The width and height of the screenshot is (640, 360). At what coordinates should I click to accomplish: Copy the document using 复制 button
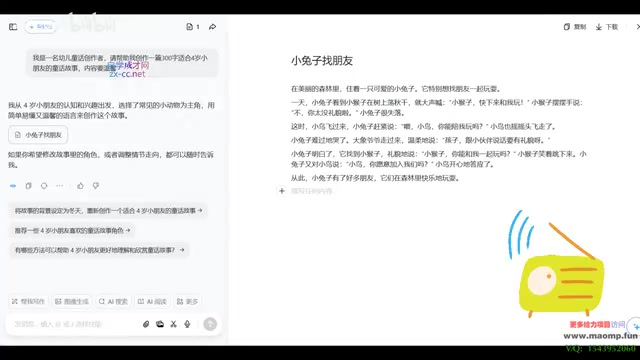[575, 27]
